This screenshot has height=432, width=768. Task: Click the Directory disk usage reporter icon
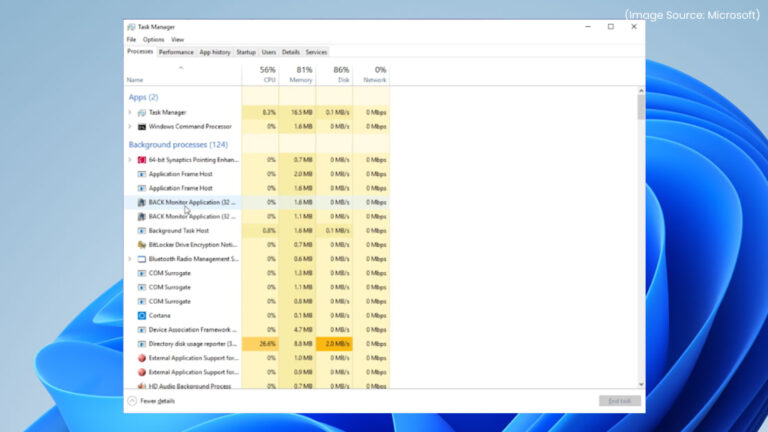click(142, 344)
